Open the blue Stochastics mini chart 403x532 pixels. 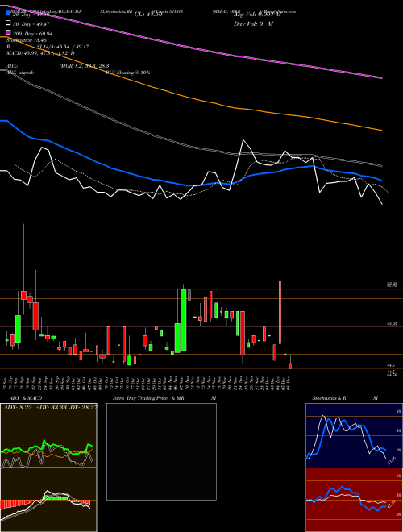coord(354,435)
